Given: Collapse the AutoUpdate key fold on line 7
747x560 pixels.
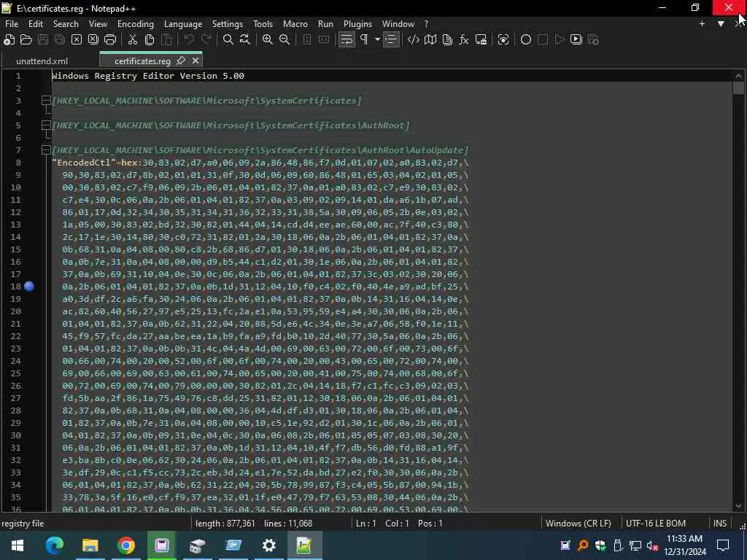Looking at the screenshot, I should coord(46,150).
